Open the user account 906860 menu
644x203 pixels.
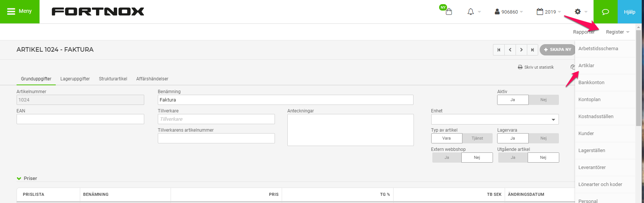[x=509, y=12]
